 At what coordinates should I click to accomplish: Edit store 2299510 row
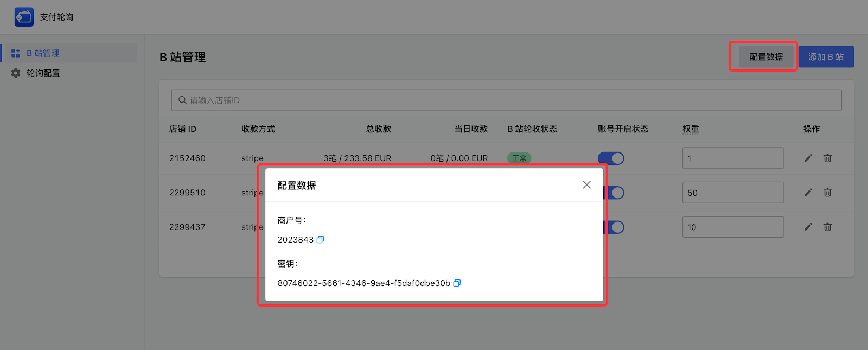808,193
